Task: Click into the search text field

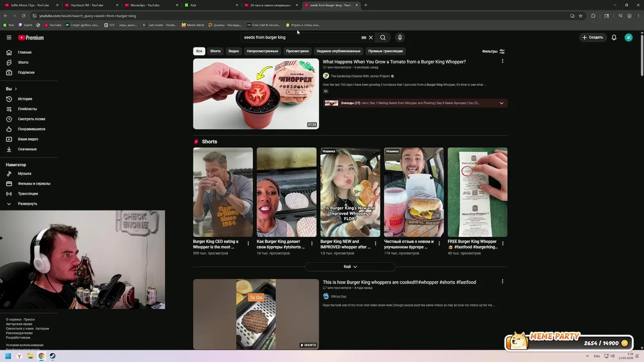Action: pyautogui.click(x=300, y=38)
